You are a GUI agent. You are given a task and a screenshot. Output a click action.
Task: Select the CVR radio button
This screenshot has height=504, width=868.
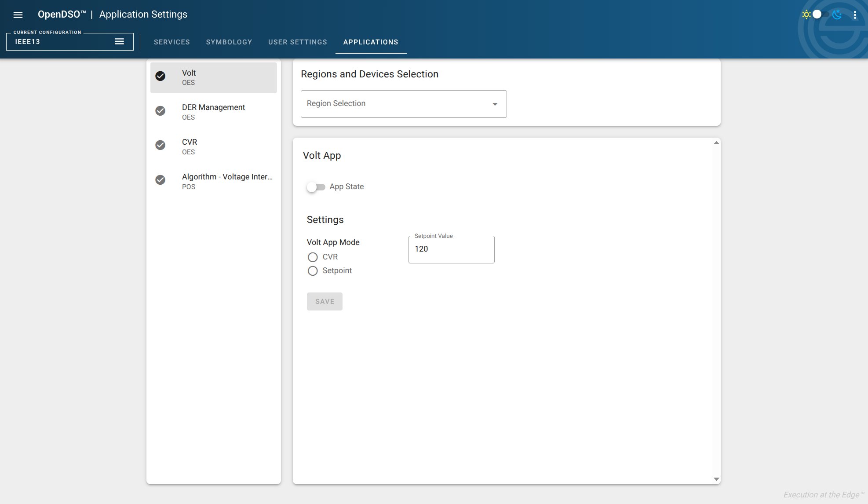(x=313, y=257)
